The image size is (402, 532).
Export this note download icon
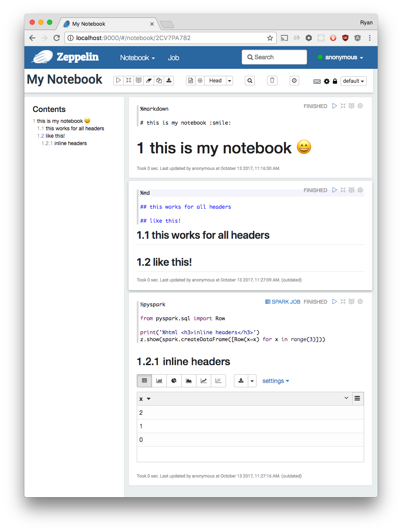pos(169,81)
